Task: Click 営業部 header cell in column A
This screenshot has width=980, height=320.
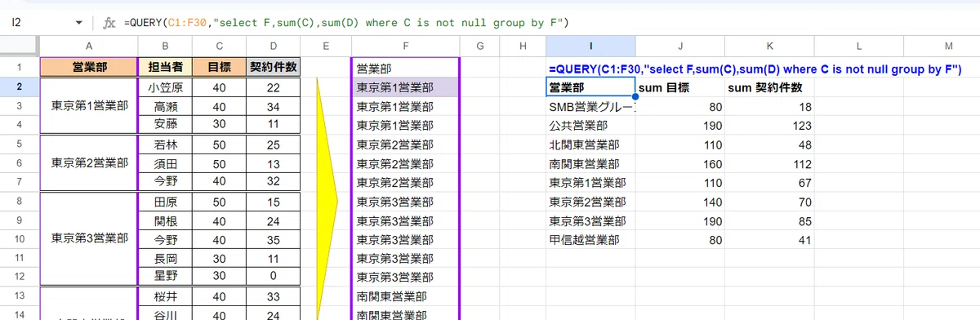Action: click(x=88, y=67)
